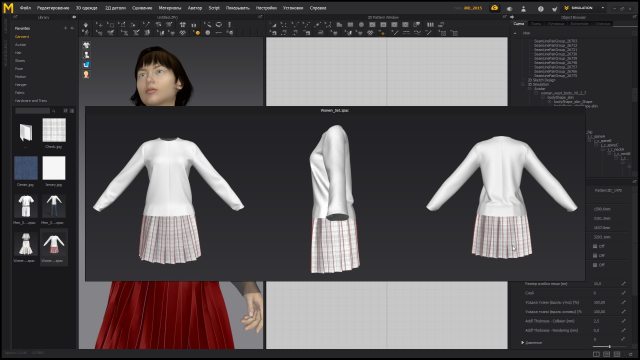Screen dimensions: 640x360
Task: Click the yellow cloud icon in top bar
Action: (494, 8)
